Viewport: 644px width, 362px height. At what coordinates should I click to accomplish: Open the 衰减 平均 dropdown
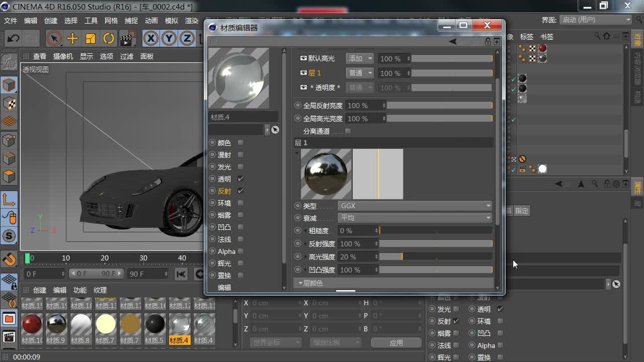(x=415, y=218)
